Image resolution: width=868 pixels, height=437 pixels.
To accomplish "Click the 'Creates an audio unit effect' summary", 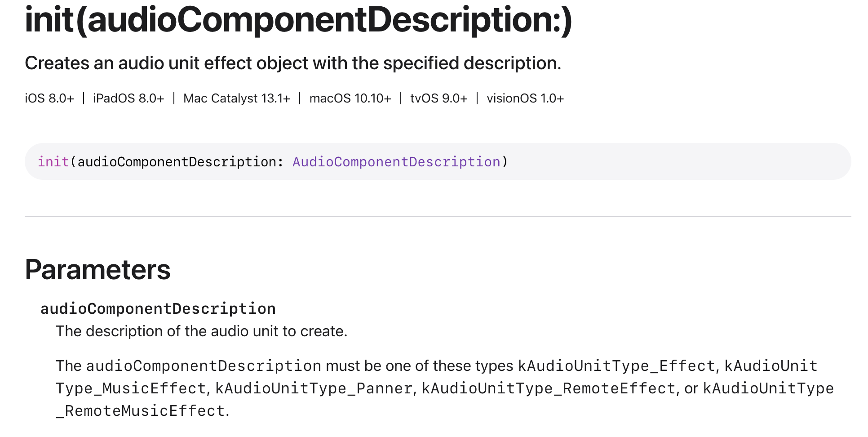I will (x=293, y=63).
